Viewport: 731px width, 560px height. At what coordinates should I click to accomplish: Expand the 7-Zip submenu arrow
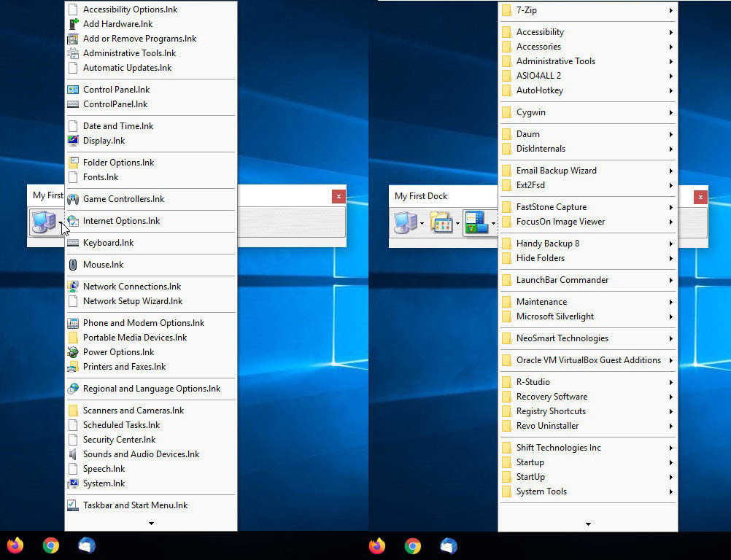pos(671,10)
